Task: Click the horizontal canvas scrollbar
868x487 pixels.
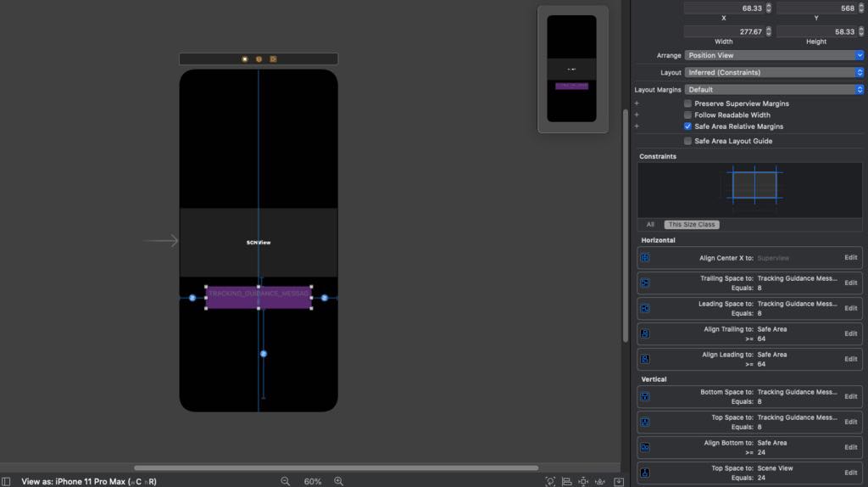Action: click(x=336, y=467)
